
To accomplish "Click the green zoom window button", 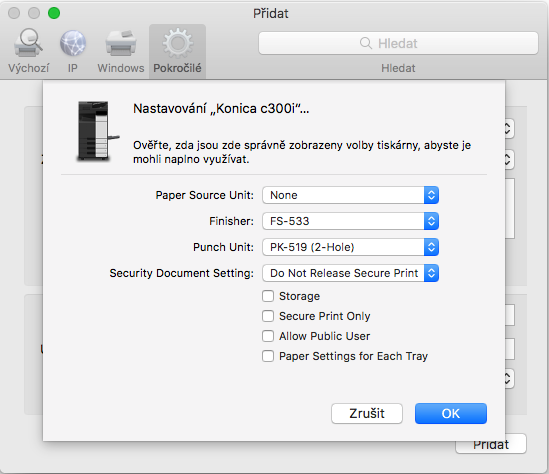I will [x=54, y=13].
